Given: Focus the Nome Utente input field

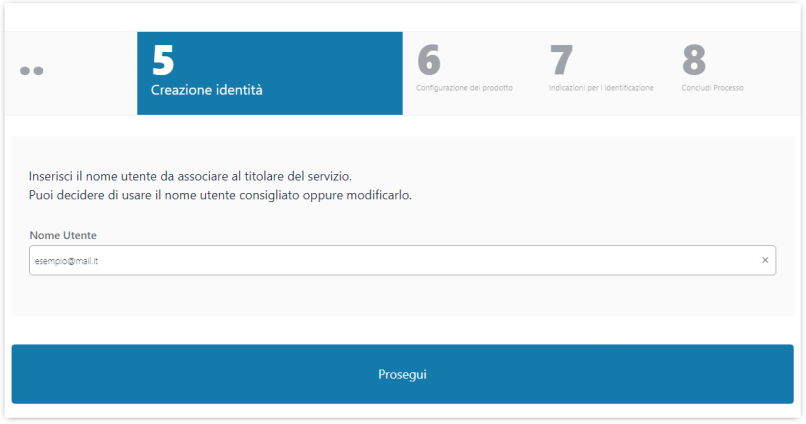Looking at the screenshot, I should pos(400,260).
